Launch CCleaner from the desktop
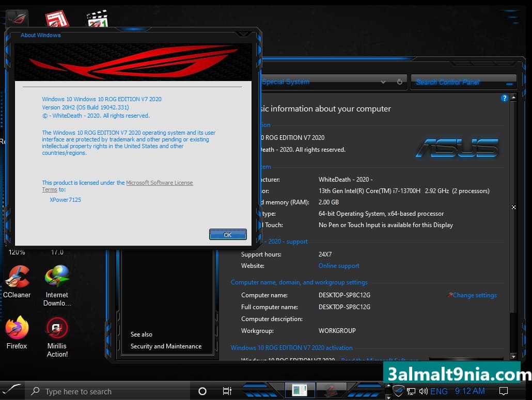The width and height of the screenshot is (532, 400). (17, 282)
